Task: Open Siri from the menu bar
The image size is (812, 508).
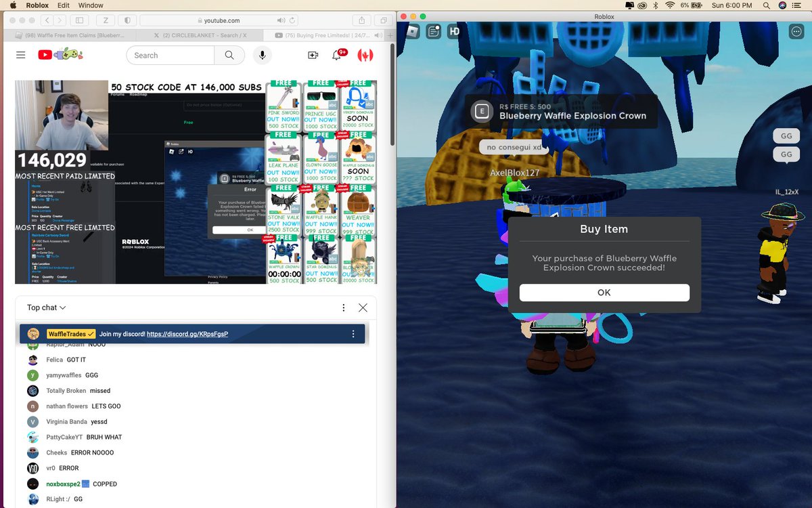Action: [x=783, y=5]
